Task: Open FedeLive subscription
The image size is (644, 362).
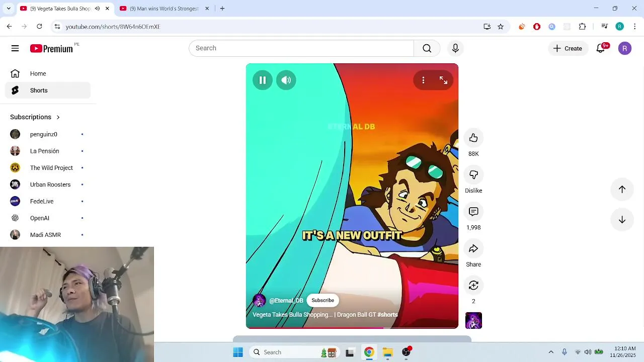Action: click(x=48, y=201)
